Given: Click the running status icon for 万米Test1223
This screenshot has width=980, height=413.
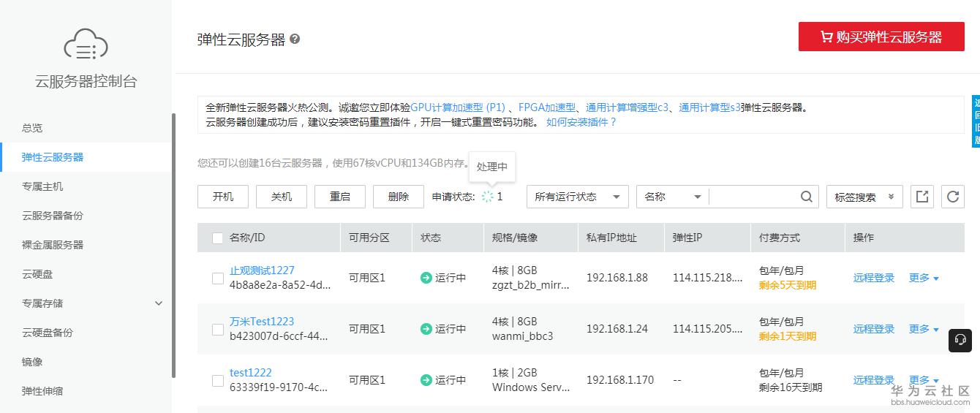Looking at the screenshot, I should coord(426,329).
